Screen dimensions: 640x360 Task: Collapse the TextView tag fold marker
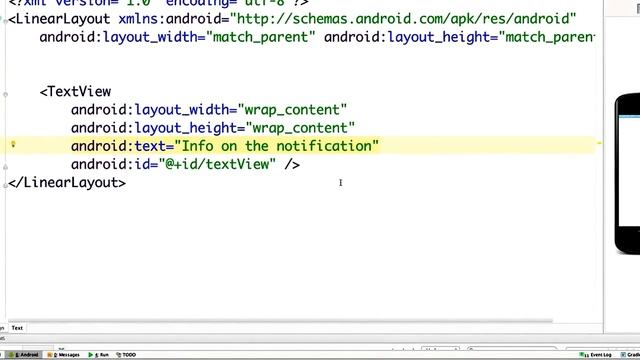pos(5,94)
